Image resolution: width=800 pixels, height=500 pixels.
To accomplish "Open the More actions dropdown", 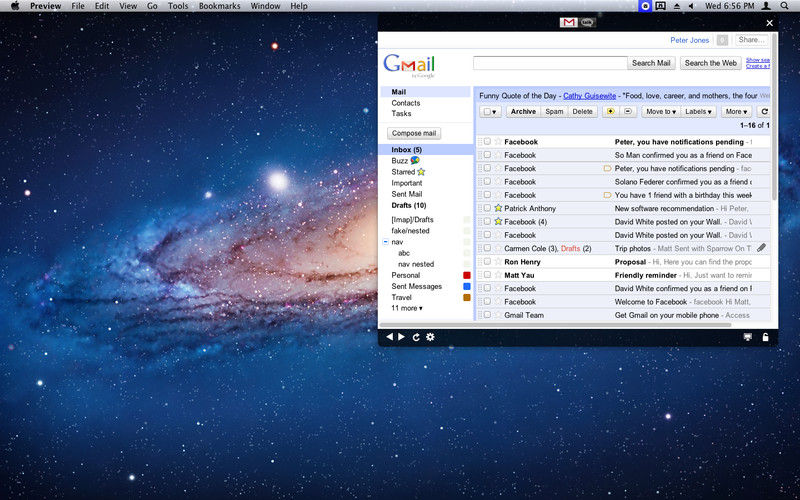I will click(736, 111).
